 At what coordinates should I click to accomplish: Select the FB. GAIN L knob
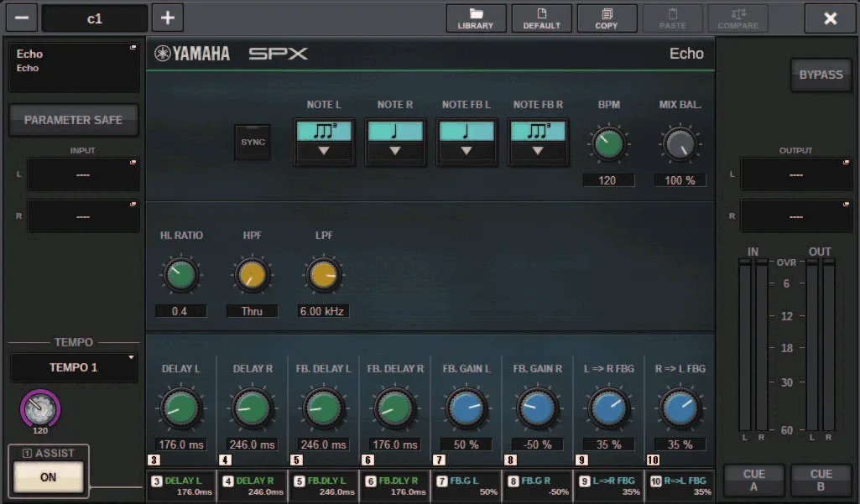[x=466, y=408]
